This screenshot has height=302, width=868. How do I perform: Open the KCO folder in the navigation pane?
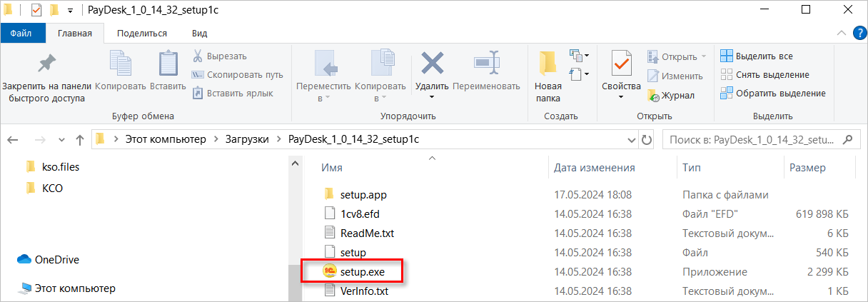tap(53, 188)
